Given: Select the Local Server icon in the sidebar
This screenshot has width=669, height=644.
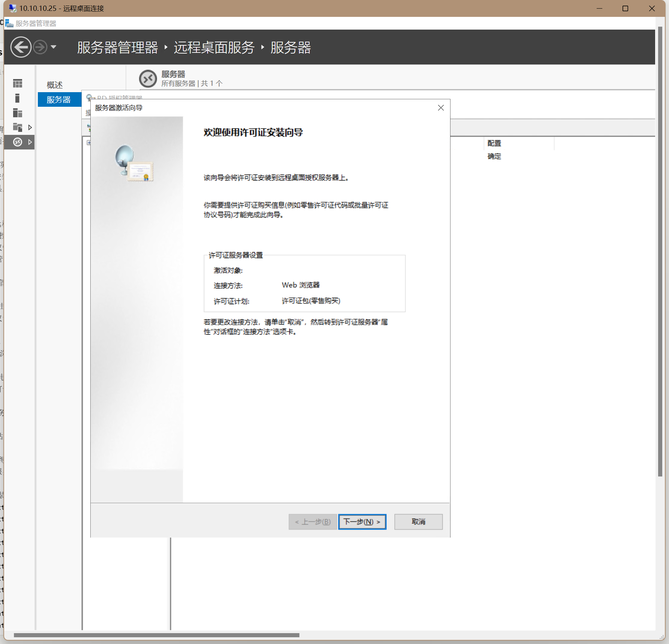Looking at the screenshot, I should click(17, 98).
